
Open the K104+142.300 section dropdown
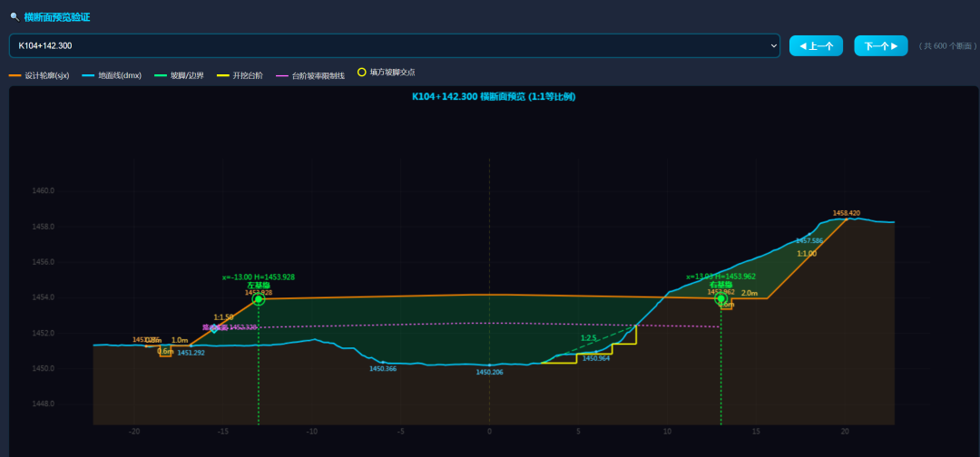(x=395, y=45)
